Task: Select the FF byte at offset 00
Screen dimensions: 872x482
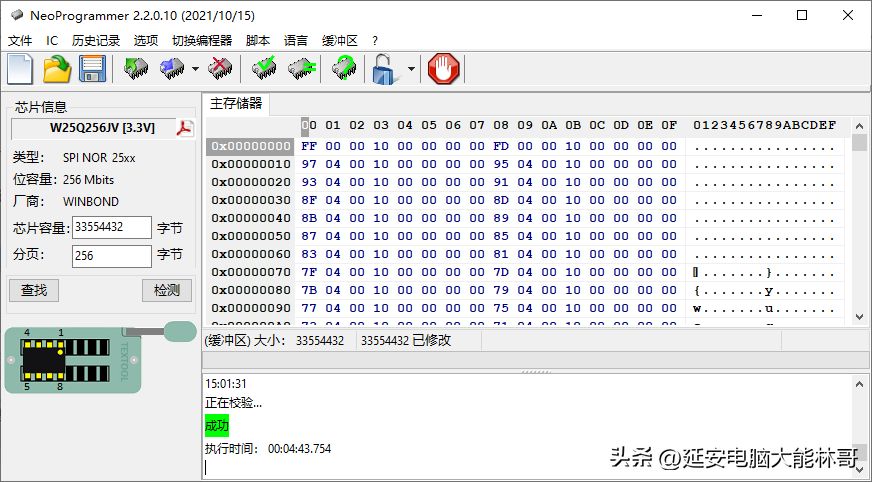Action: [x=309, y=146]
